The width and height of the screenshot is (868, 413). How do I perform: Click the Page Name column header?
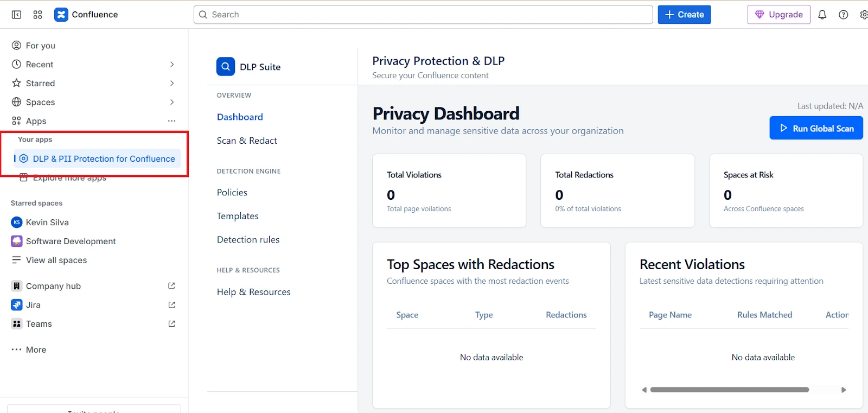(670, 315)
